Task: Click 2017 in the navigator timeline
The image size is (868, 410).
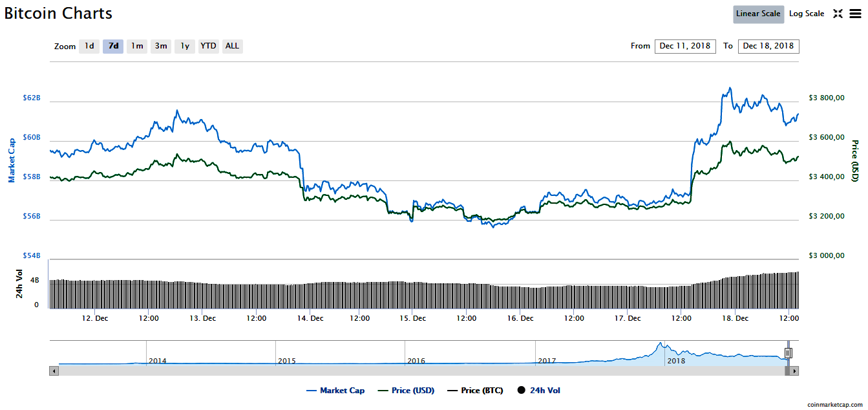Action: (x=547, y=361)
